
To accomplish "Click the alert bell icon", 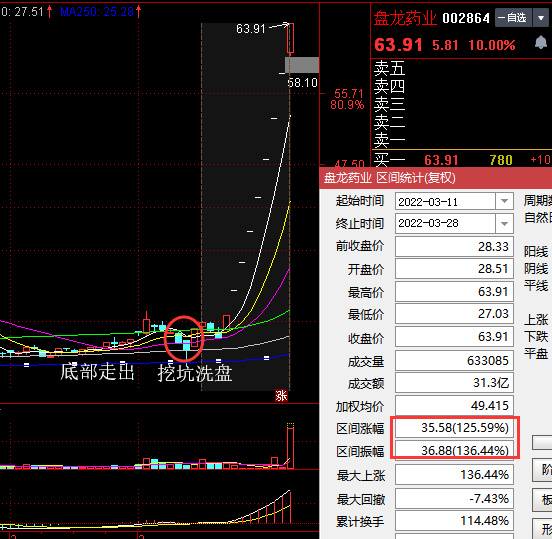I will click(x=541, y=43).
